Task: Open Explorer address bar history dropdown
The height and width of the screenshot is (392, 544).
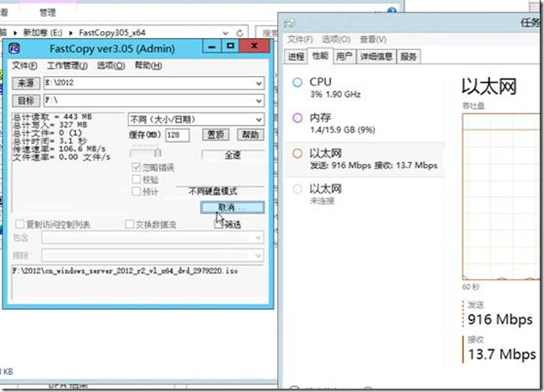Action: point(226,33)
